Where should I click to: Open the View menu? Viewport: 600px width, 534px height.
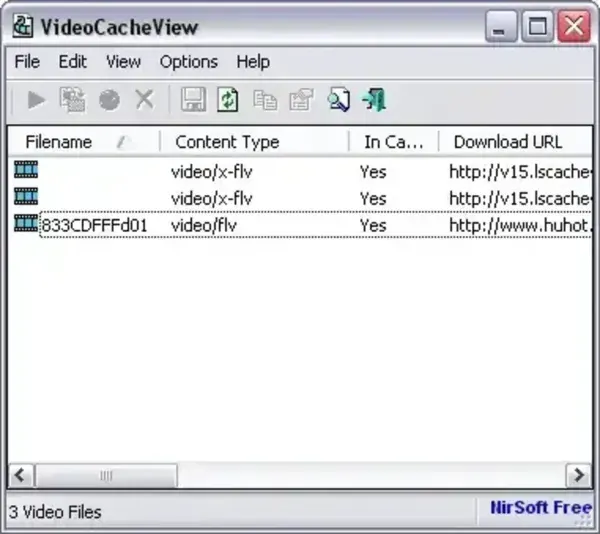pos(123,62)
